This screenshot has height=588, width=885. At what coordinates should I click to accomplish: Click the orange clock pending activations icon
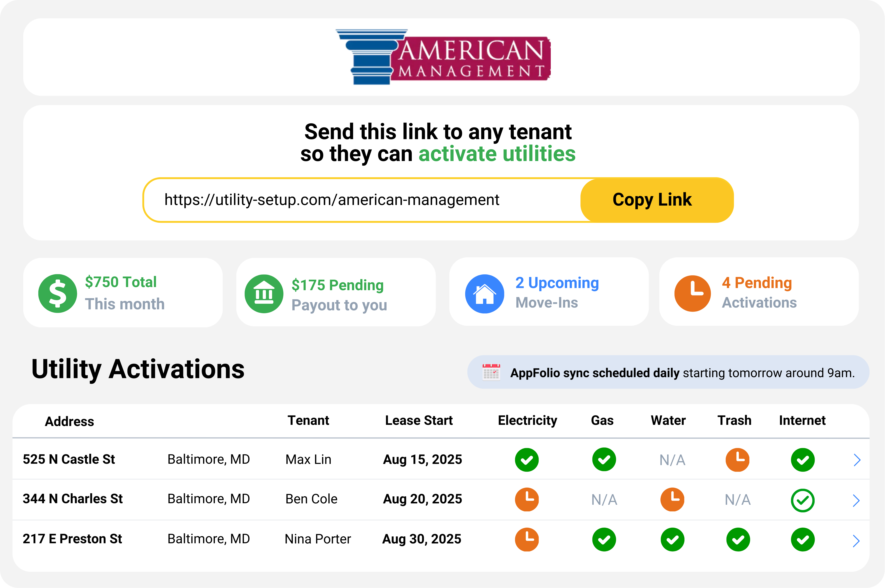693,293
